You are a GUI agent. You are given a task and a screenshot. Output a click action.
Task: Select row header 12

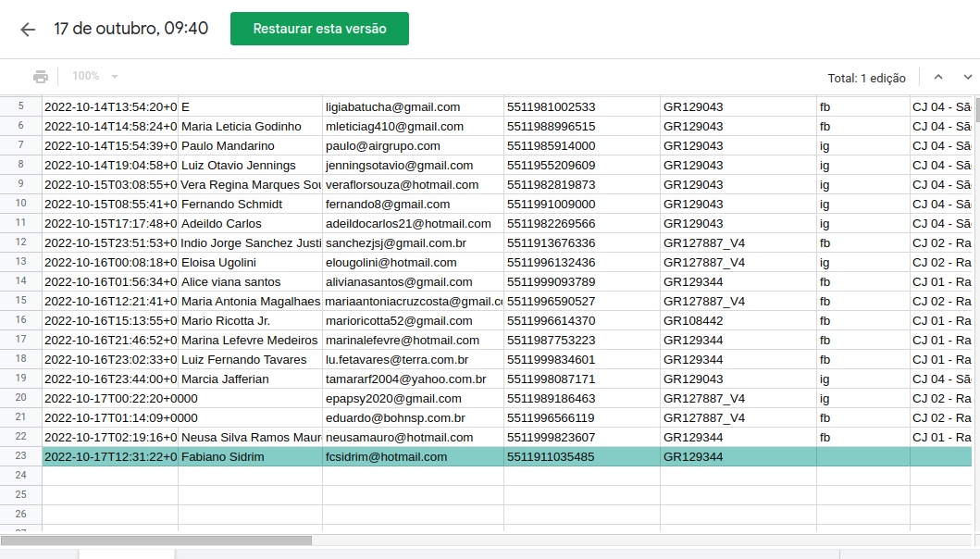[x=21, y=242]
